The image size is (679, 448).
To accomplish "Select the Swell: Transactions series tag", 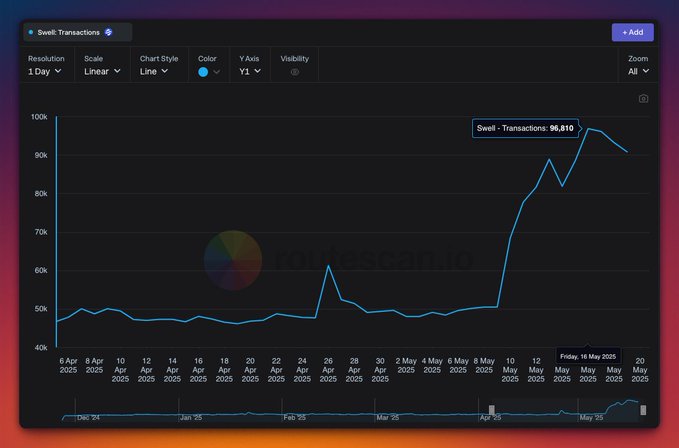I will 69,32.
